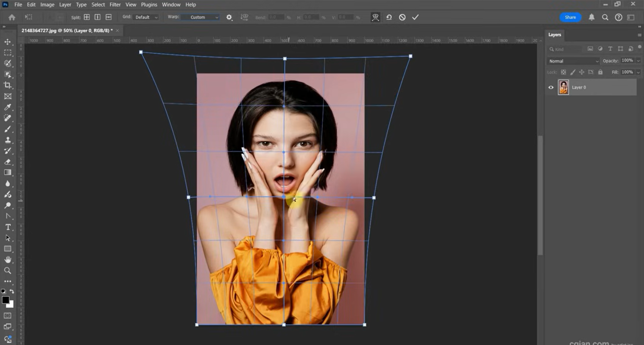Select the Horizontal Type tool
The image size is (644, 345).
[x=8, y=227]
